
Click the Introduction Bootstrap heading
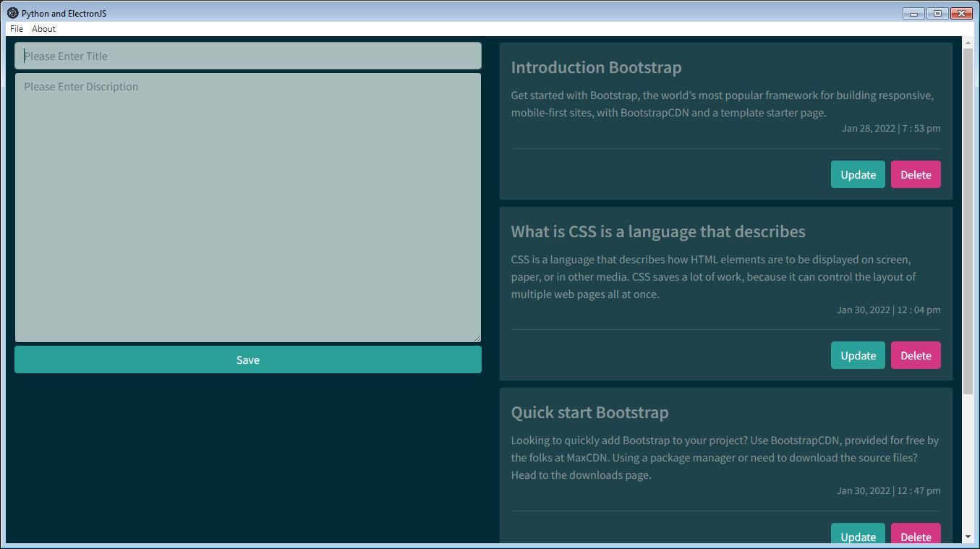coord(596,67)
